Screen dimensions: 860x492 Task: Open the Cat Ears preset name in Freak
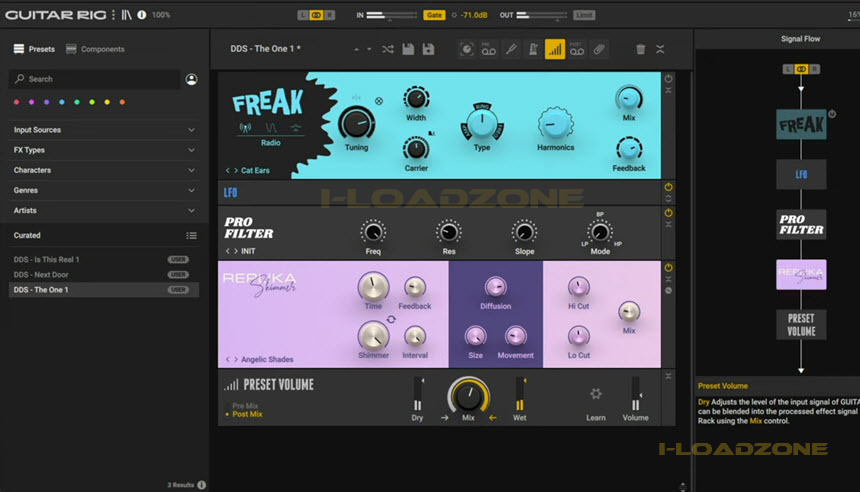pyautogui.click(x=255, y=171)
